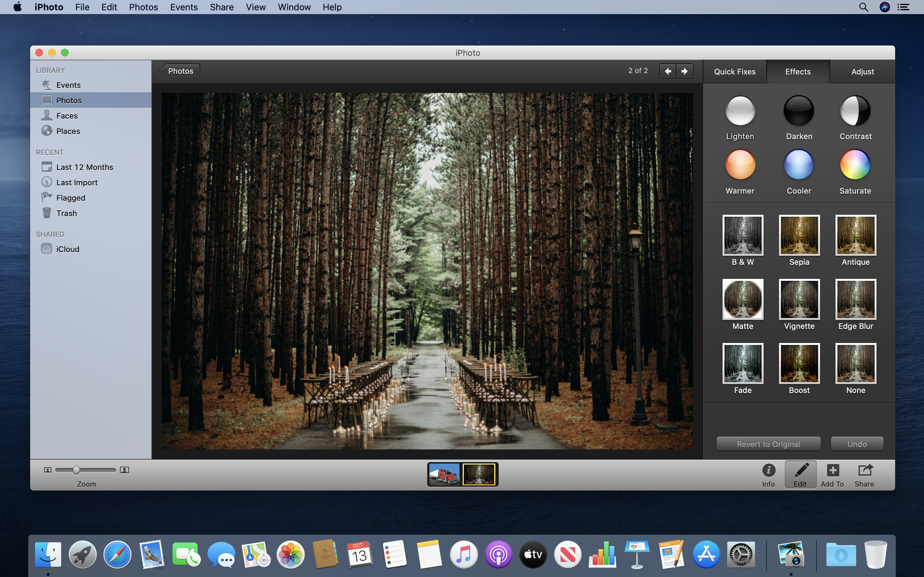
Task: Toggle the Vignette effect thumbnail
Action: [799, 299]
